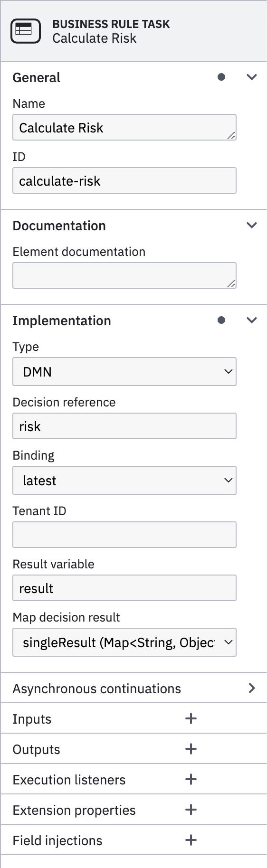Click the Implementation section edited dot indicator
The width and height of the screenshot is (267, 868).
click(221, 320)
